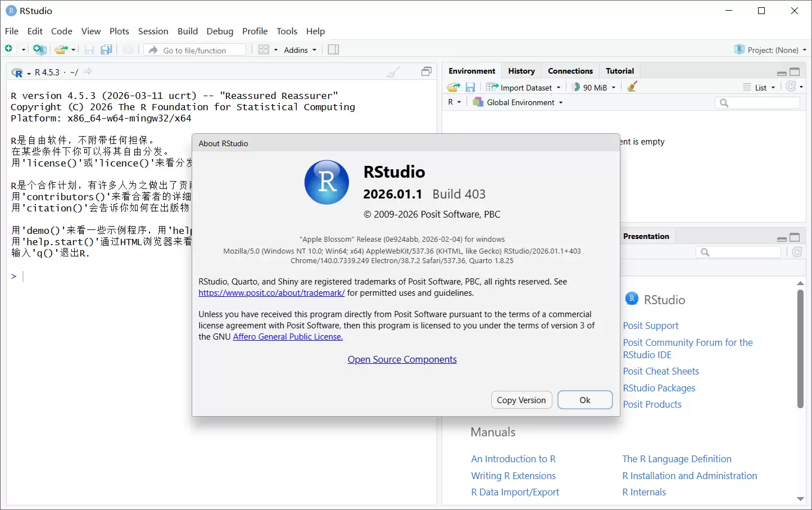Switch to the Connections tab
This screenshot has width=812, height=510.
570,71
